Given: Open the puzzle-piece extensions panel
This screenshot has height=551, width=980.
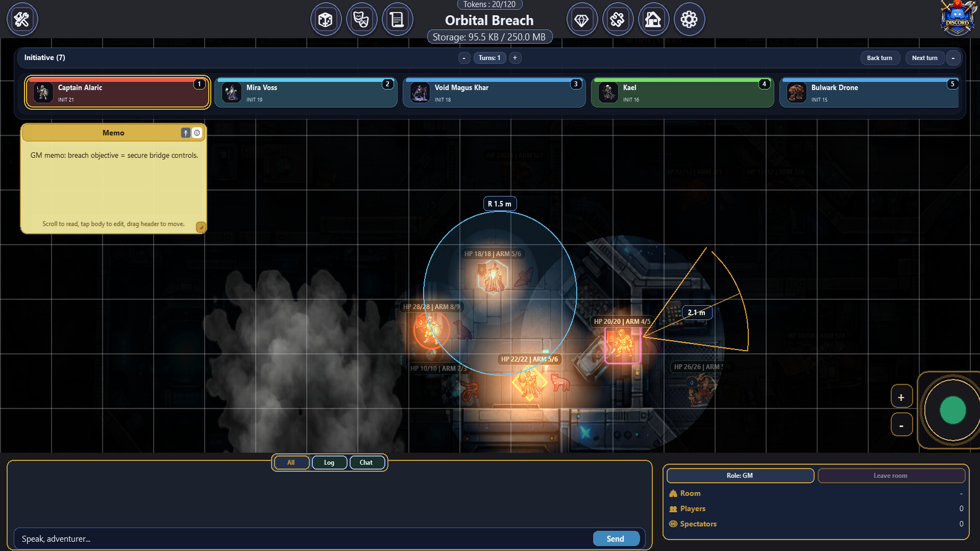Looking at the screenshot, I should click(618, 19).
